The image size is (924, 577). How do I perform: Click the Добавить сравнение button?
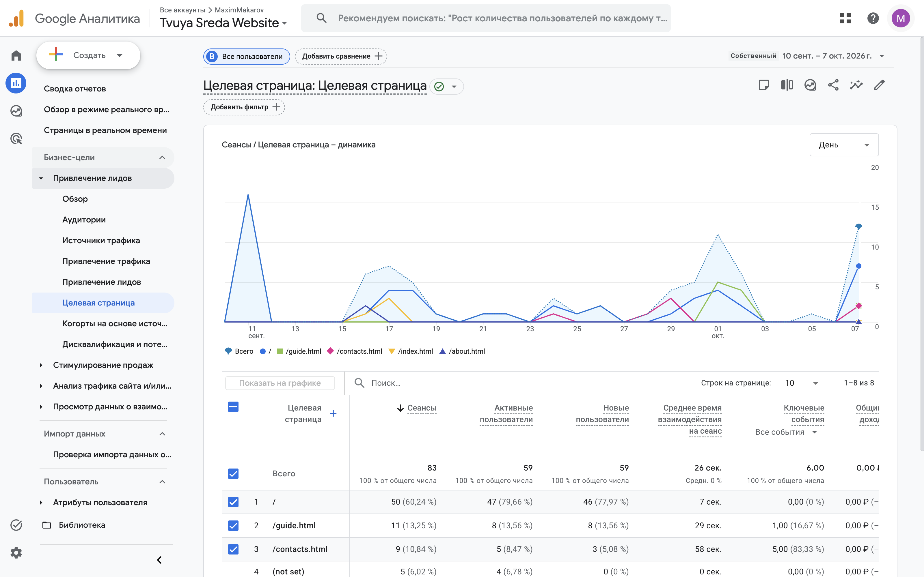pyautogui.click(x=341, y=57)
